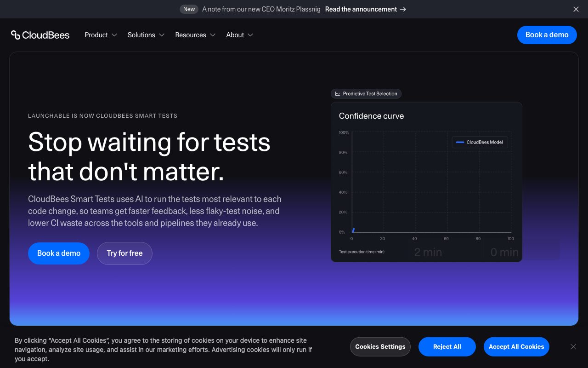The image size is (588, 368).
Task: Click the note from CEO Moritz Plassnig text
Action: [x=261, y=9]
